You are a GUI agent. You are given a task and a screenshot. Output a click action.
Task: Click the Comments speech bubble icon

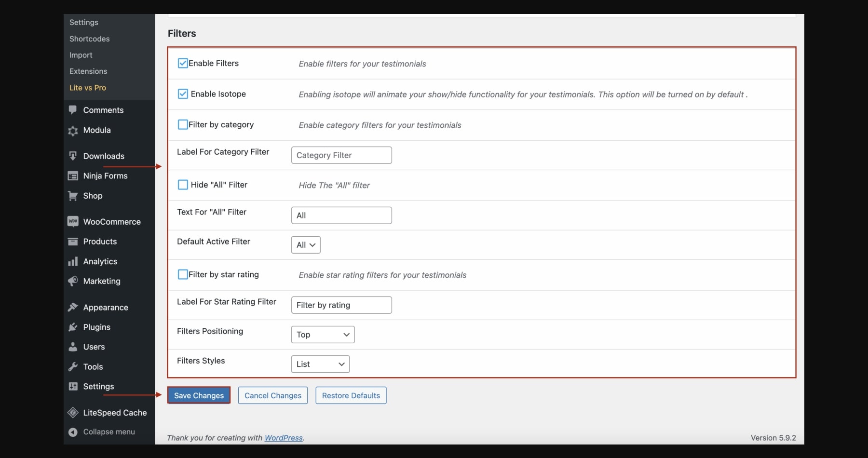click(x=73, y=110)
